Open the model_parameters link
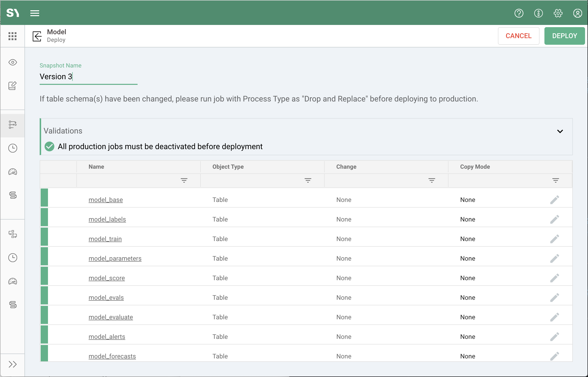Image resolution: width=588 pixels, height=377 pixels. click(115, 258)
